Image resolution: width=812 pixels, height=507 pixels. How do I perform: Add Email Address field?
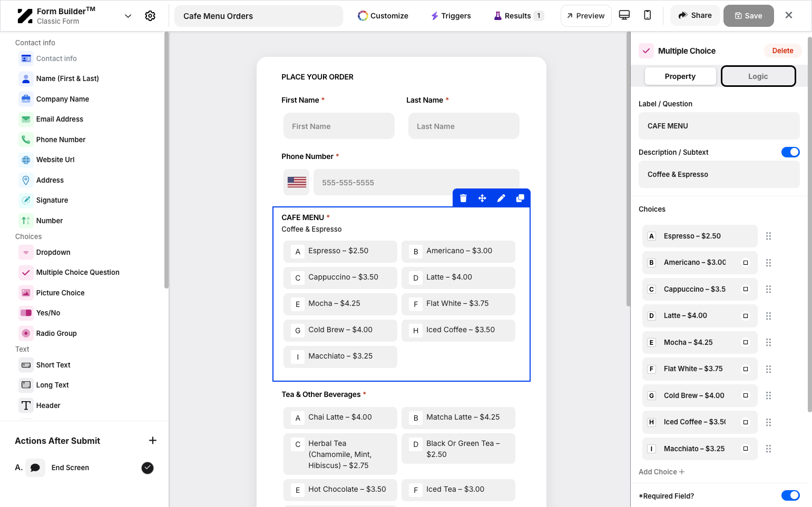tap(51, 119)
